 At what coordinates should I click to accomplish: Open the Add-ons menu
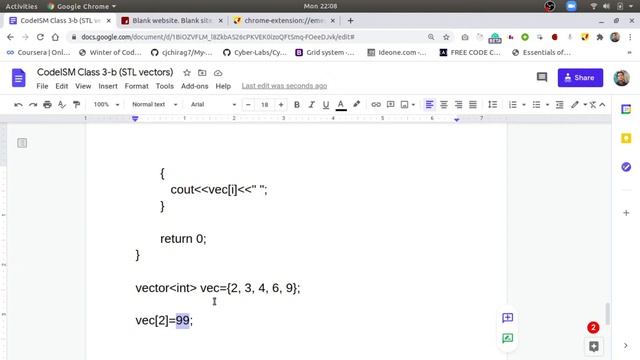[194, 86]
